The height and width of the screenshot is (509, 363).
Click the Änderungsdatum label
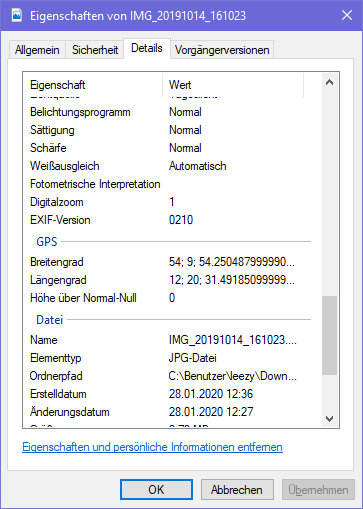click(70, 412)
